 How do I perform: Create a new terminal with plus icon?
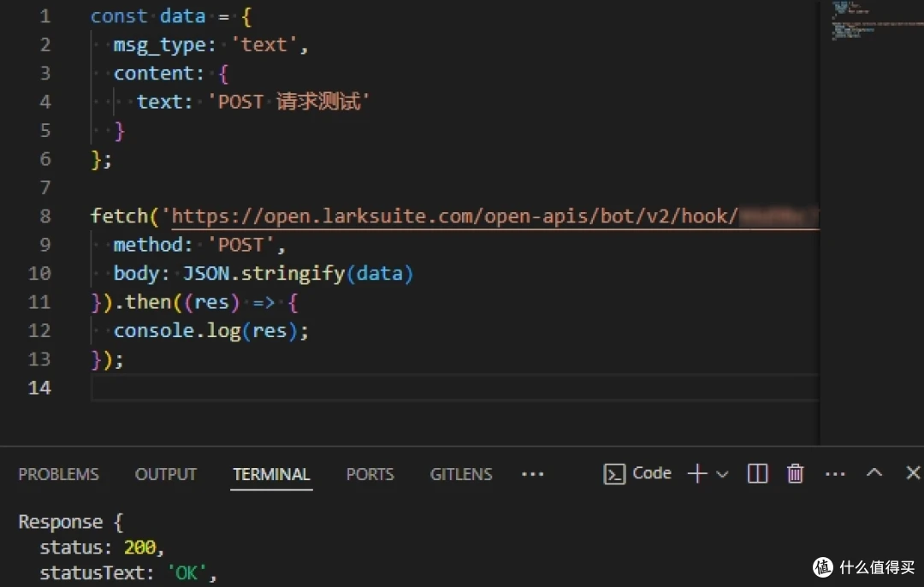click(x=697, y=473)
